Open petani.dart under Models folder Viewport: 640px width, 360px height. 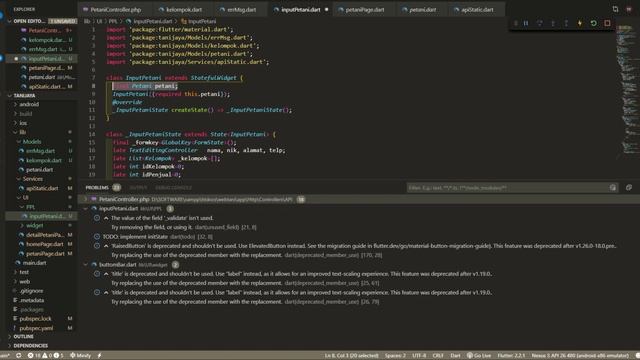[40, 169]
